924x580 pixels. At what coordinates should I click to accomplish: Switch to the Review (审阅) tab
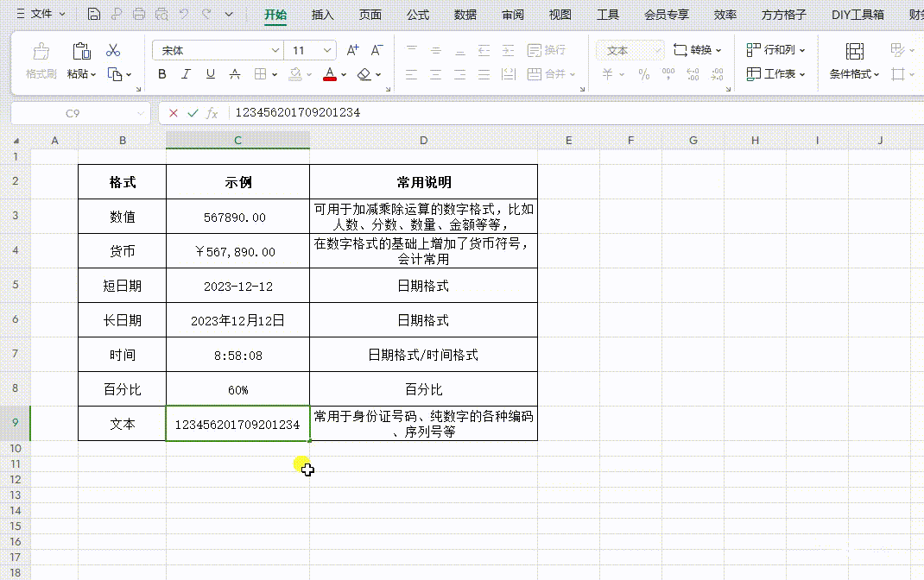point(513,15)
